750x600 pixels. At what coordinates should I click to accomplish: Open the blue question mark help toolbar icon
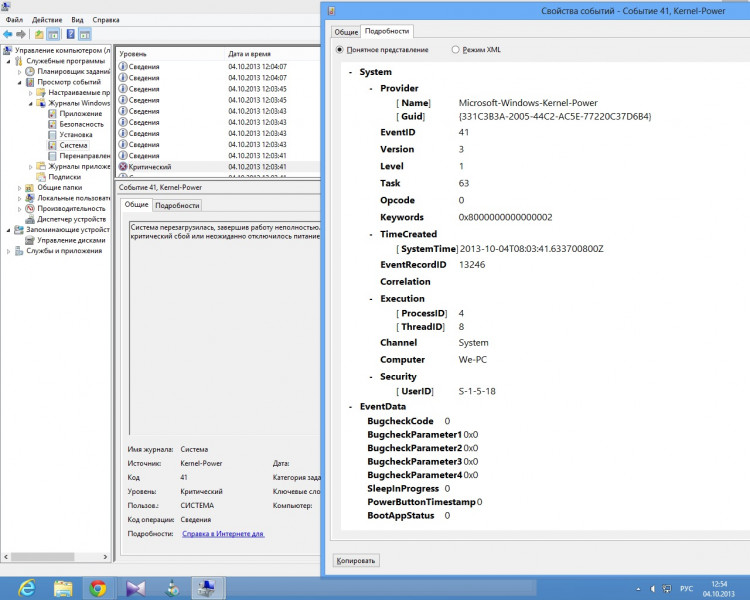point(70,34)
